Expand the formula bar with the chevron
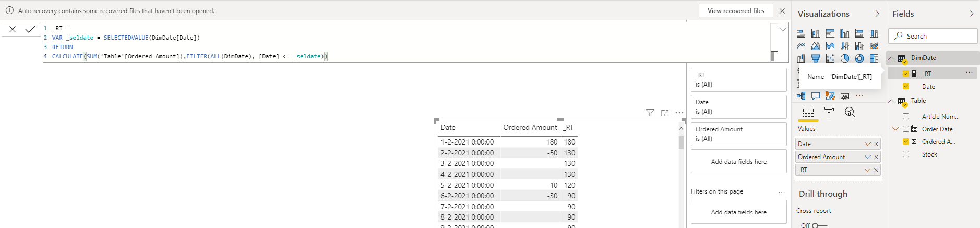Viewport: 980px width, 228px height. click(783, 30)
